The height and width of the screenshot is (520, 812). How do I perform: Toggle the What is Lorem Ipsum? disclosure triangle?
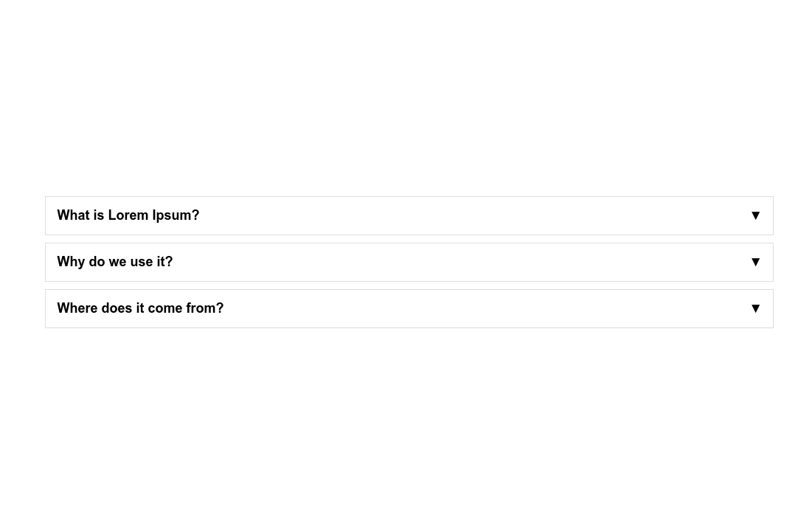(x=755, y=215)
